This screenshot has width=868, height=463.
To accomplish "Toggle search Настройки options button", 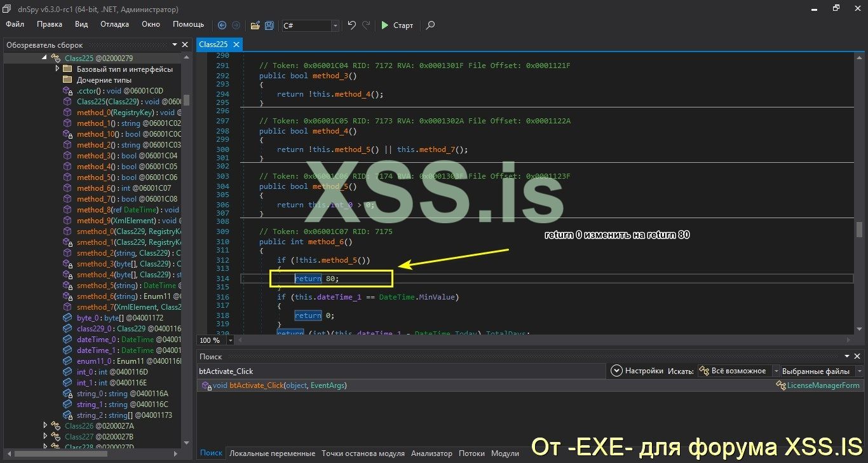I will [637, 371].
